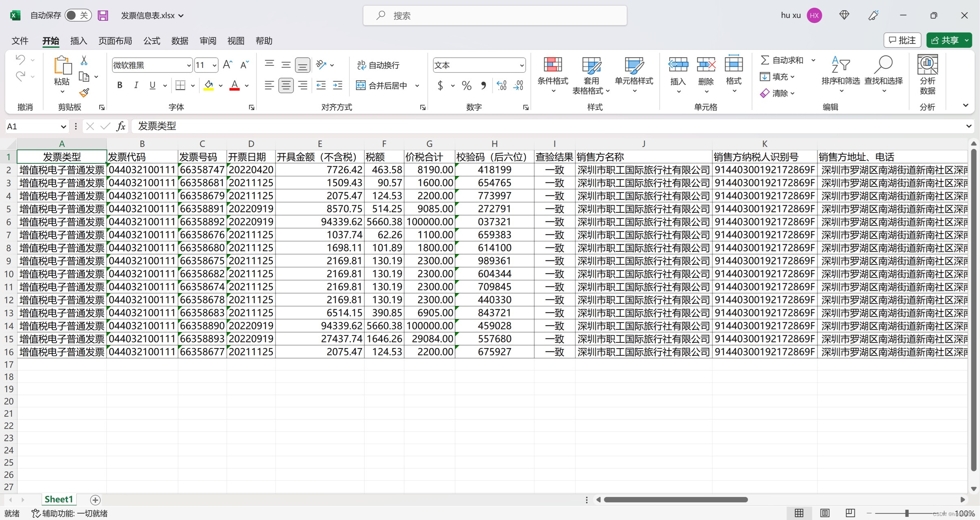Click the Undo arrow icon
The width and height of the screenshot is (980, 520).
20,60
